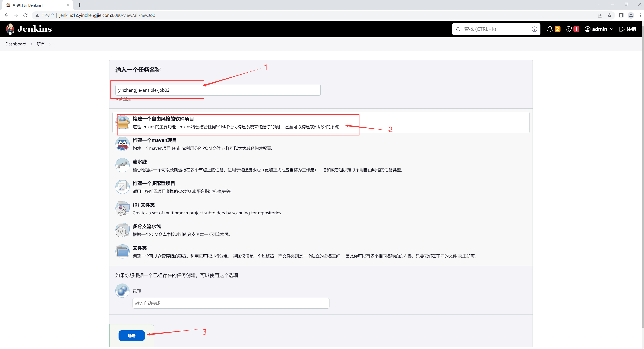
Task: Click the Jenkins logo icon
Action: pyautogui.click(x=10, y=29)
